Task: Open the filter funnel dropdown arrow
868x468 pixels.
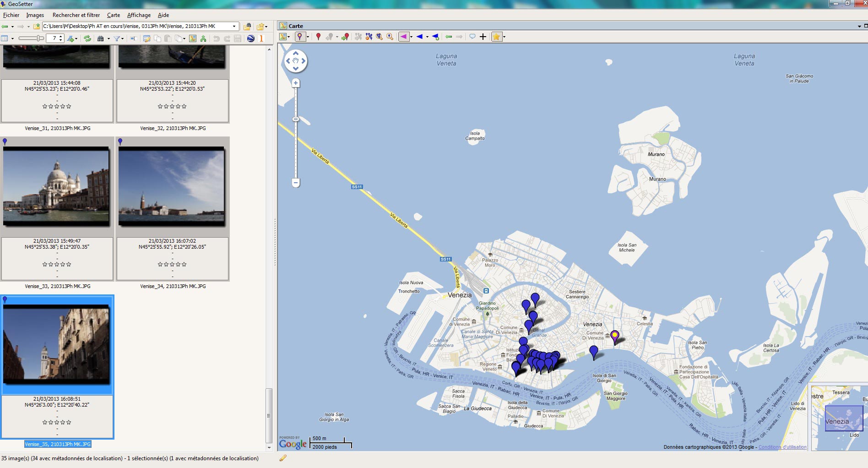Action: point(122,38)
